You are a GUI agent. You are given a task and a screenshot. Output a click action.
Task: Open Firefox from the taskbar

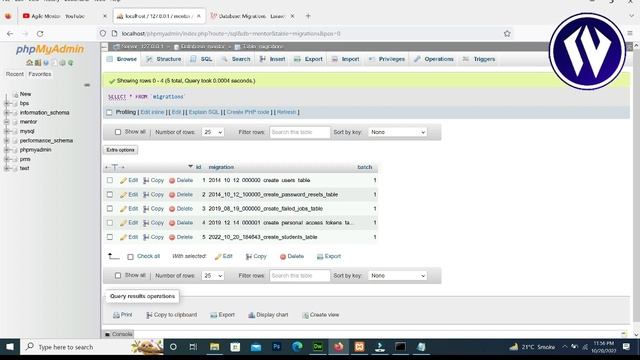pyautogui.click(x=338, y=347)
